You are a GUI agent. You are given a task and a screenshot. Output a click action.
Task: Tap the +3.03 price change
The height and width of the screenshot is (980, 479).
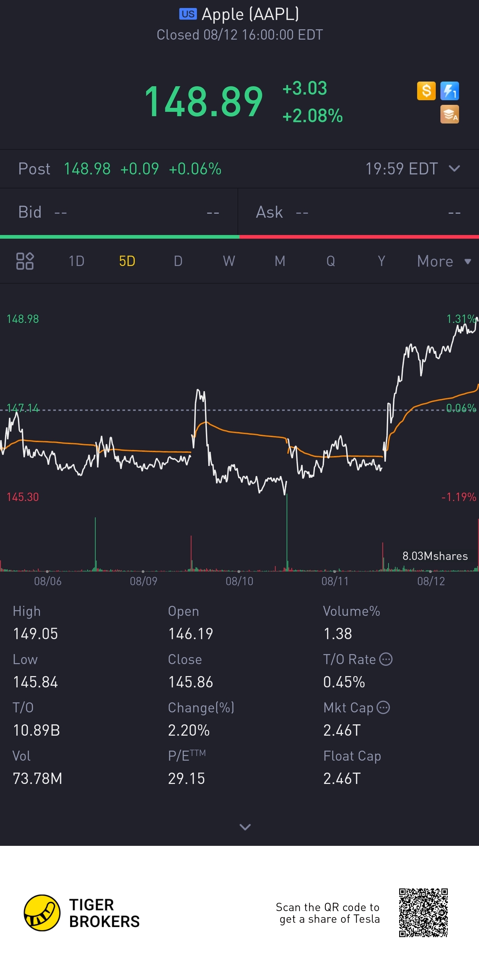tap(304, 88)
